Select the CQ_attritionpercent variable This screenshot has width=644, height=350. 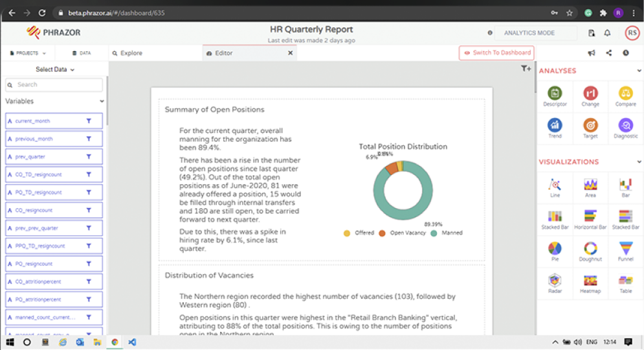(54, 282)
